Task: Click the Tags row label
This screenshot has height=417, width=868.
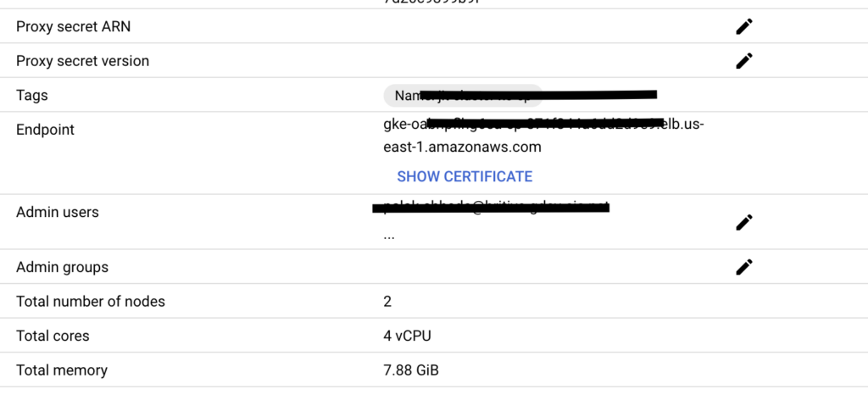Action: 32,95
